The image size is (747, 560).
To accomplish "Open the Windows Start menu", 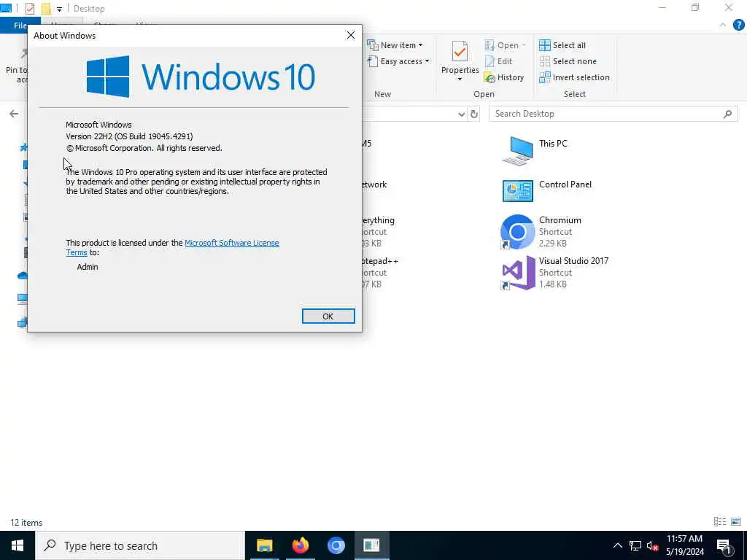I will [x=18, y=545].
